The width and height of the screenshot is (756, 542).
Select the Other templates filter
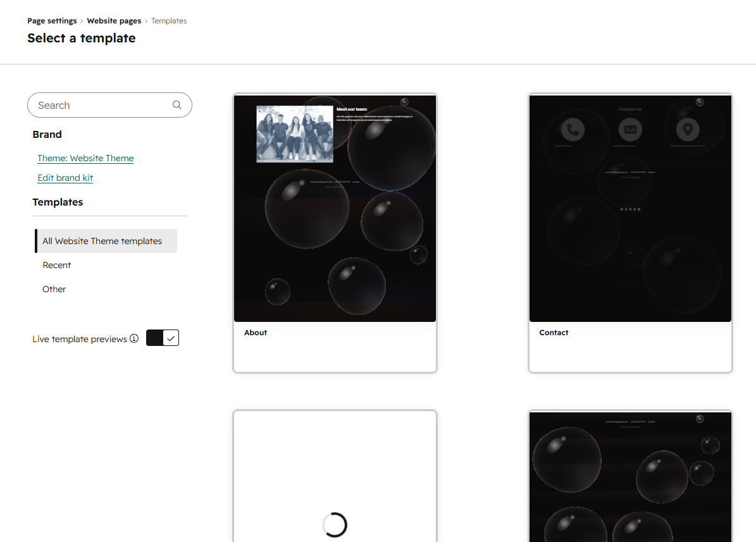(54, 289)
